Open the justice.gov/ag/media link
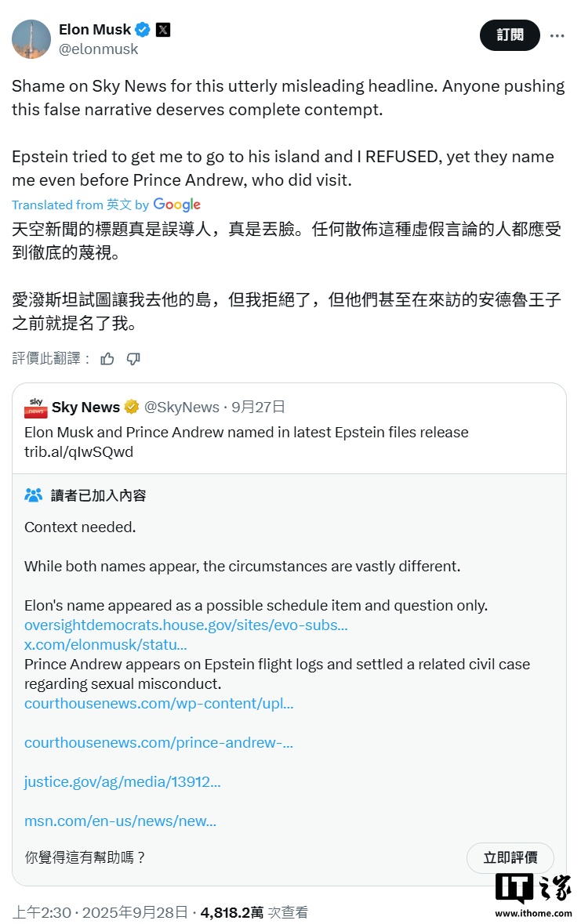 coord(122,782)
